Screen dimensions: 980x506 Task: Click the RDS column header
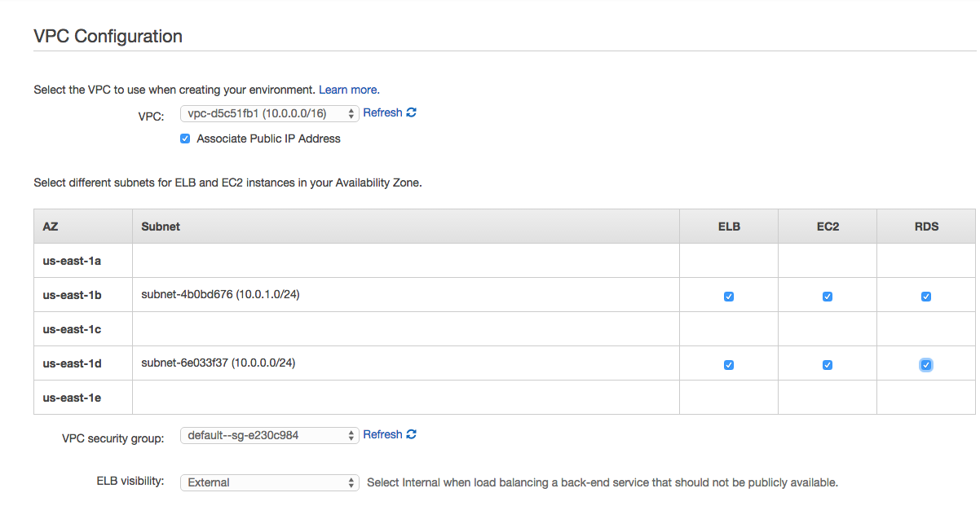926,227
